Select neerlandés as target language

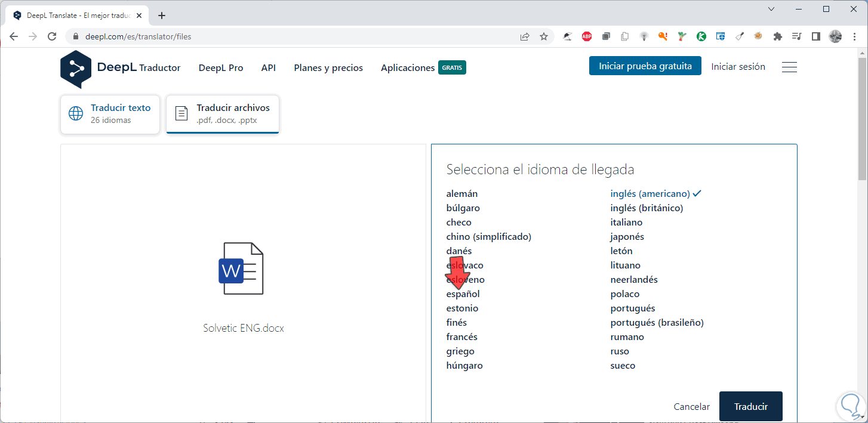coord(634,279)
